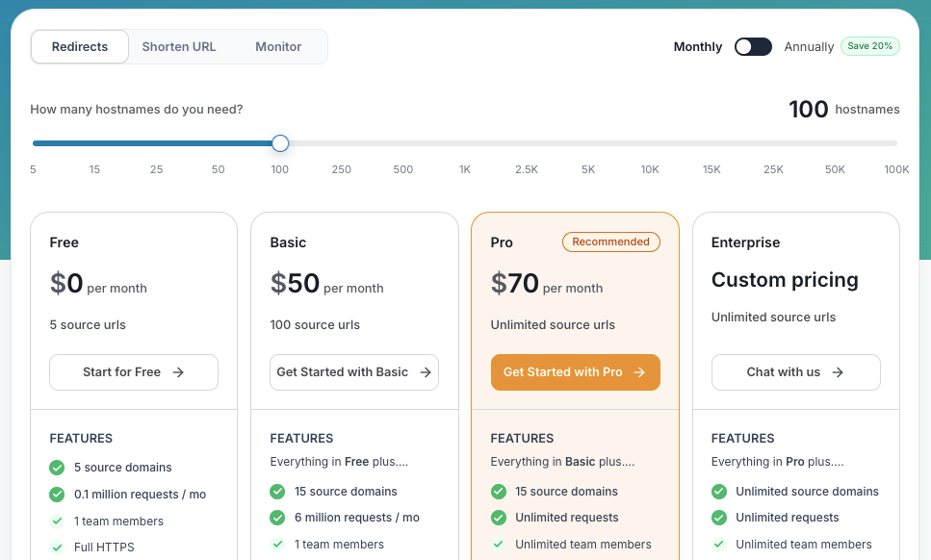This screenshot has height=560, width=931.
Task: Click the Start for Free button
Action: coord(133,372)
